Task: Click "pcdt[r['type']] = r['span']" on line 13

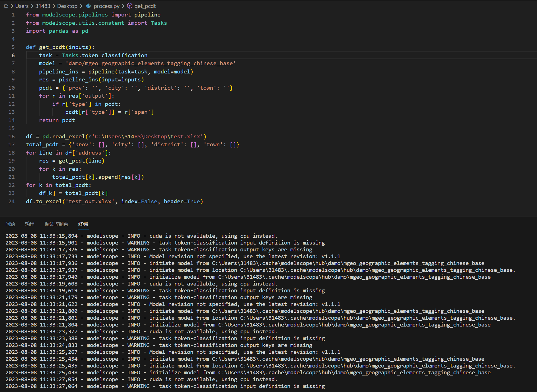Action: click(110, 112)
